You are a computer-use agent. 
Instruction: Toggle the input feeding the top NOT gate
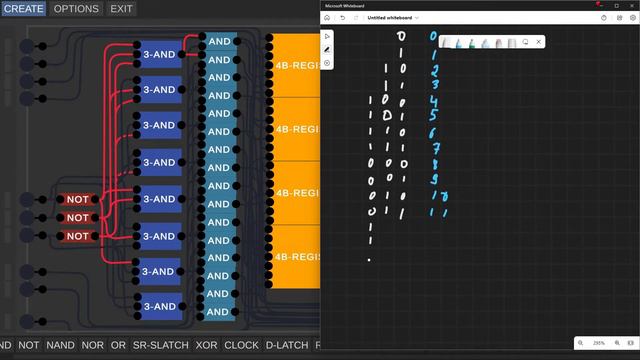[27, 199]
